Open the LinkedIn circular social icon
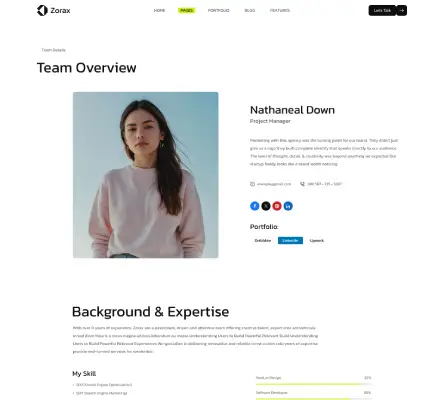This screenshot has height=400, width=444. [288, 206]
